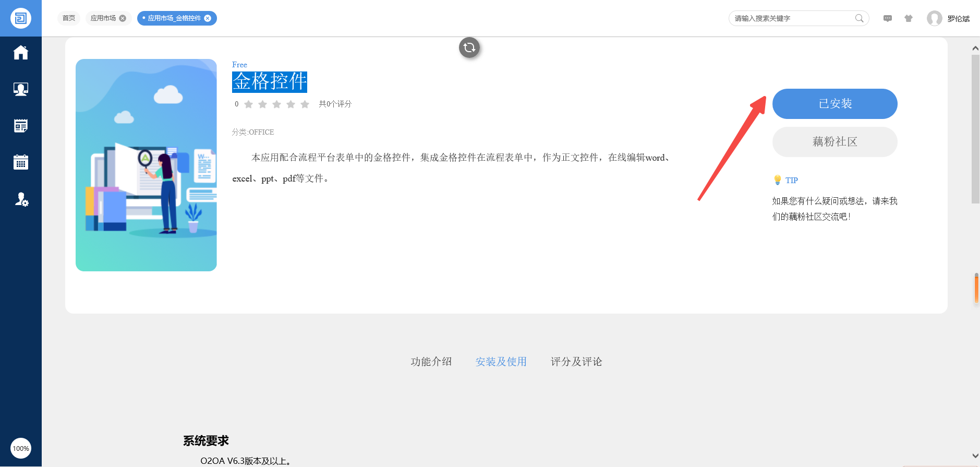Switch to the 评分及评论 tab
The height and width of the screenshot is (467, 980).
coord(576,362)
